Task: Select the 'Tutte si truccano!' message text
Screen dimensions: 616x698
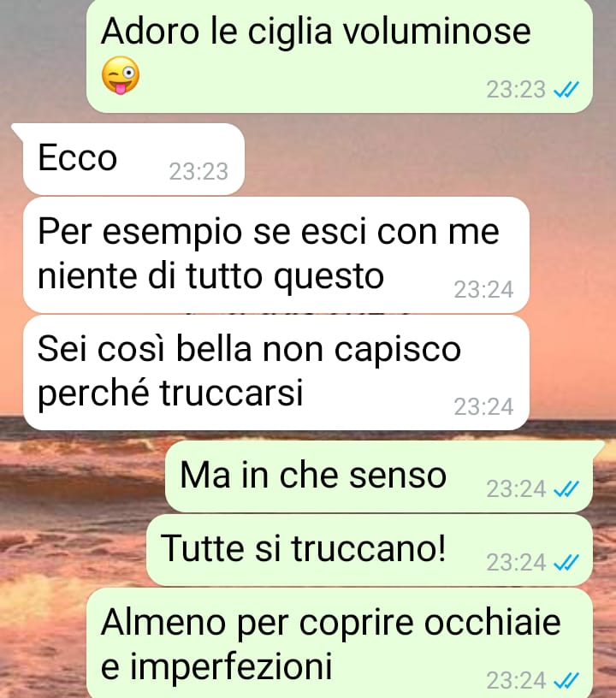Action: tap(303, 548)
